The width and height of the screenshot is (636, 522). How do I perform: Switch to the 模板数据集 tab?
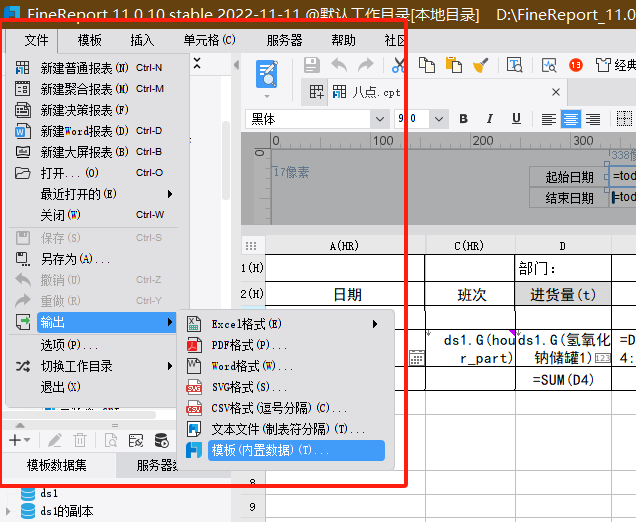pos(57,465)
